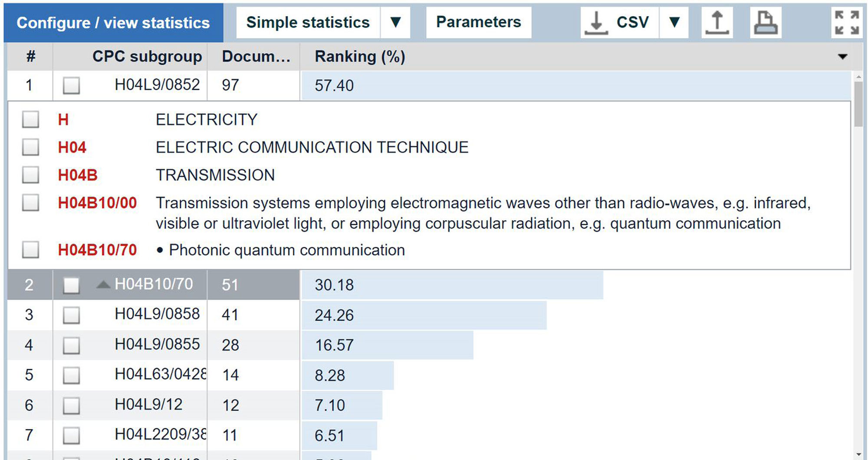Image resolution: width=868 pixels, height=460 pixels.
Task: Select the H04L9/0858 row checkbox
Action: pos(71,315)
